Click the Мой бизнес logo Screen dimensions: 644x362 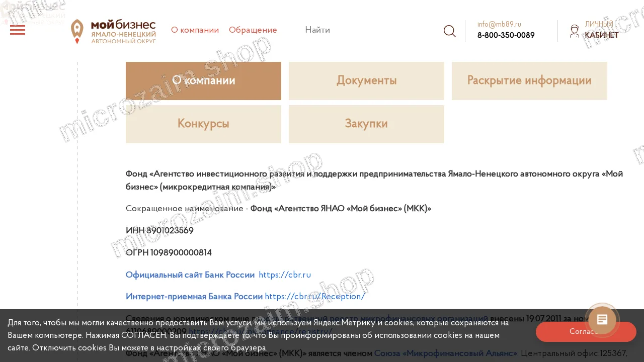[x=113, y=31]
